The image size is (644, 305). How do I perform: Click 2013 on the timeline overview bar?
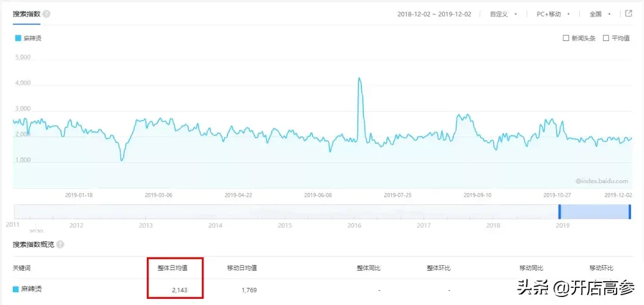tap(146, 225)
